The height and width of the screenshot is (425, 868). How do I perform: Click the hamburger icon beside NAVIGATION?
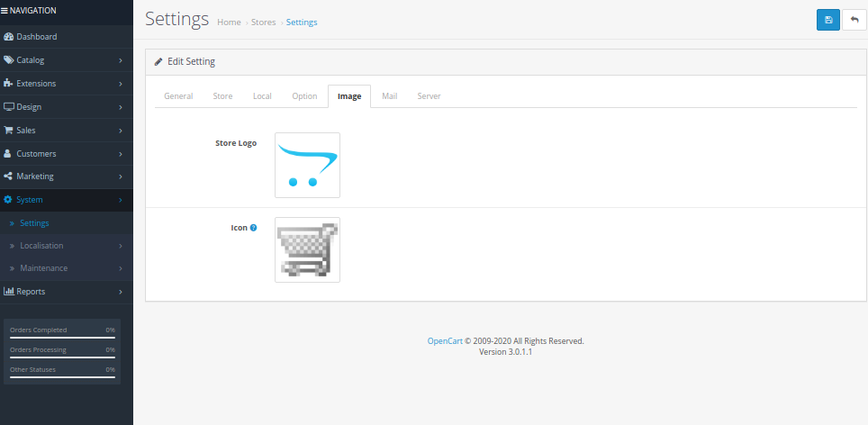coord(5,11)
